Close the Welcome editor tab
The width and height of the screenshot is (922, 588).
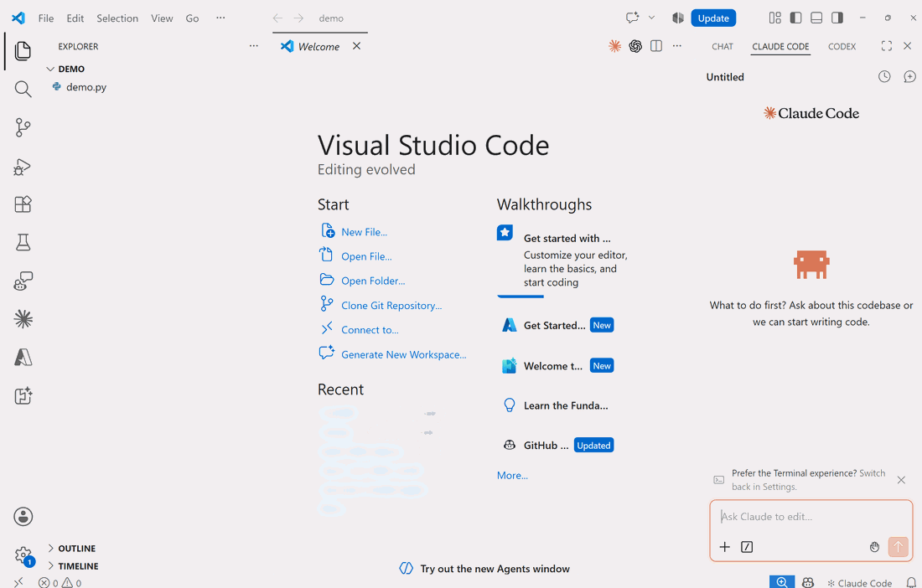pos(356,46)
